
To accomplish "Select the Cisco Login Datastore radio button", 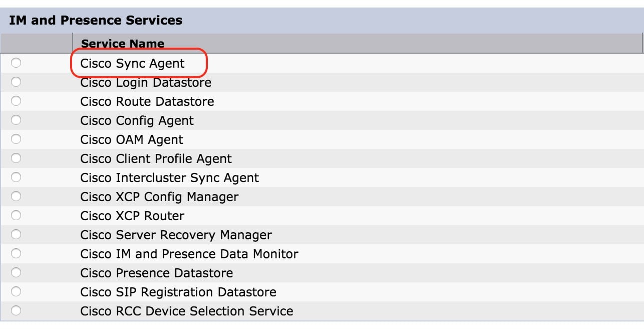I will [x=17, y=82].
